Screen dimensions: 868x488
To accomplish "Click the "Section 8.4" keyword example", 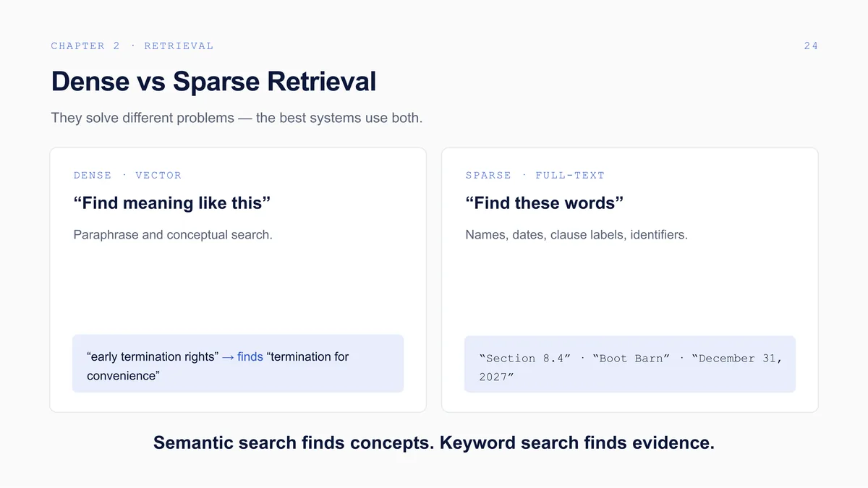I will [x=524, y=358].
